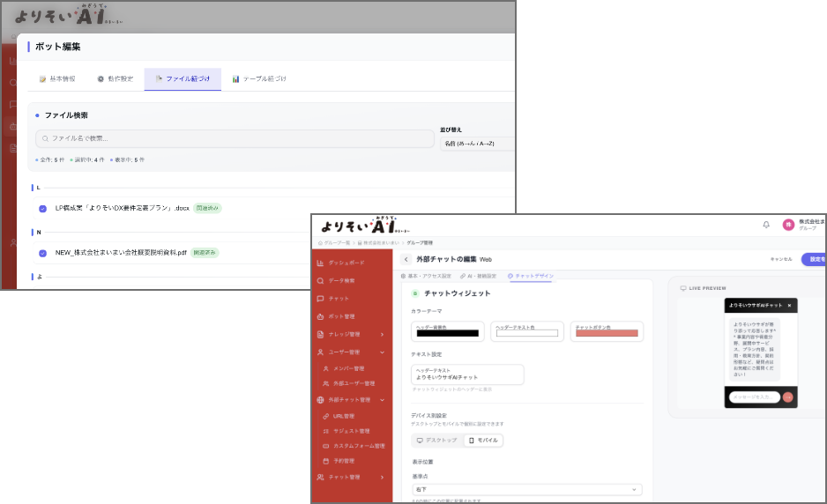Open the 基準点 右下 dropdown
The height and width of the screenshot is (504, 827).
pos(526,489)
